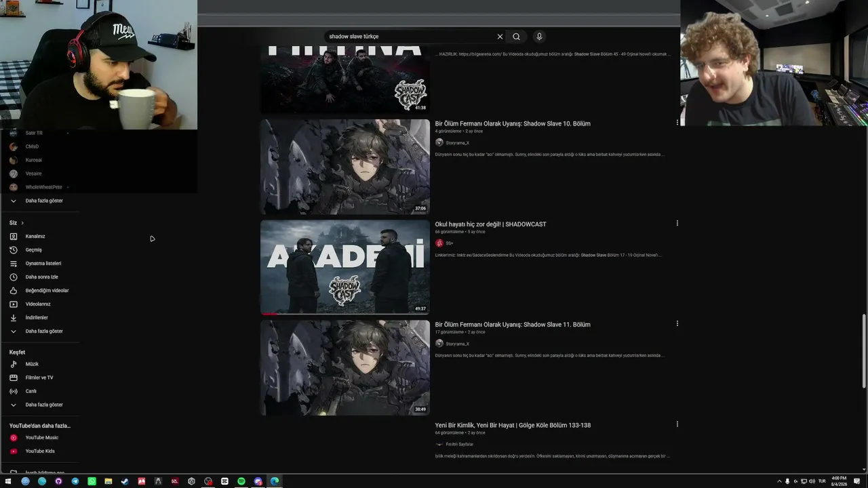Switch to the Edge browser taskbar icon
The width and height of the screenshot is (868, 488).
click(275, 481)
